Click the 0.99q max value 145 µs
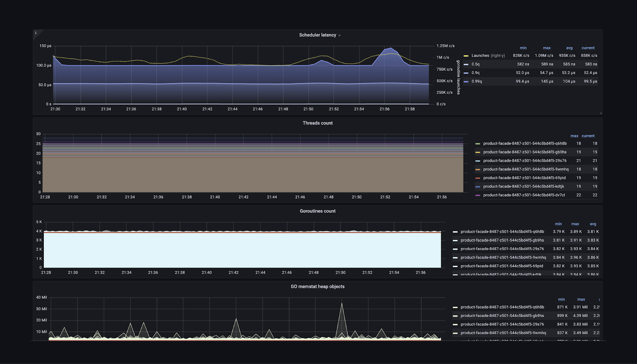The width and height of the screenshot is (637, 364). pos(547,81)
